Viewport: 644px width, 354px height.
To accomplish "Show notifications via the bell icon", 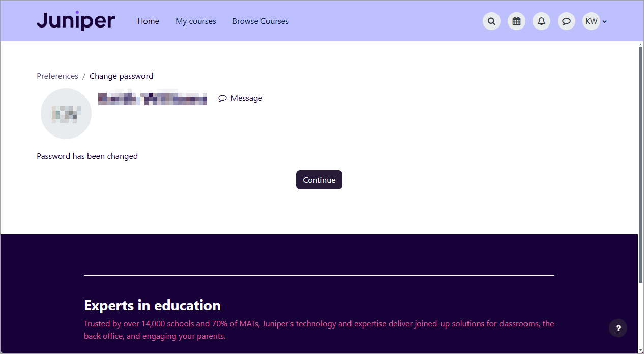I will (541, 21).
